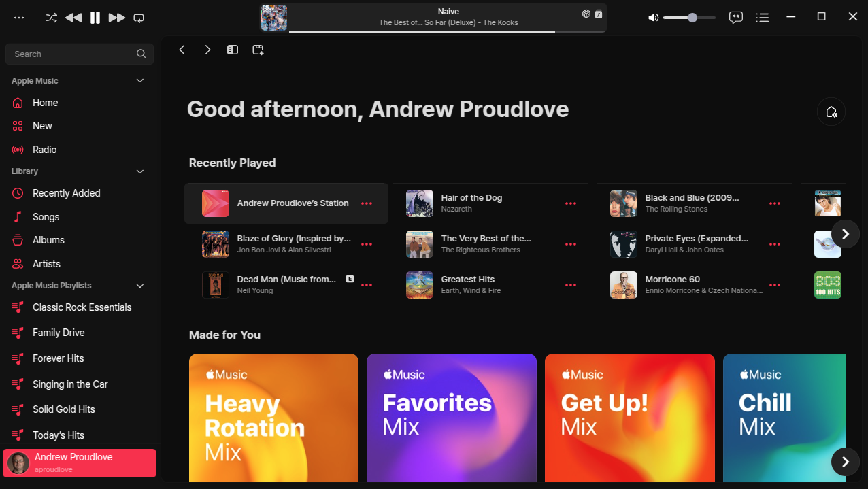Open the Favorites Mix
Viewport: 868px width, 489px height.
(x=452, y=418)
